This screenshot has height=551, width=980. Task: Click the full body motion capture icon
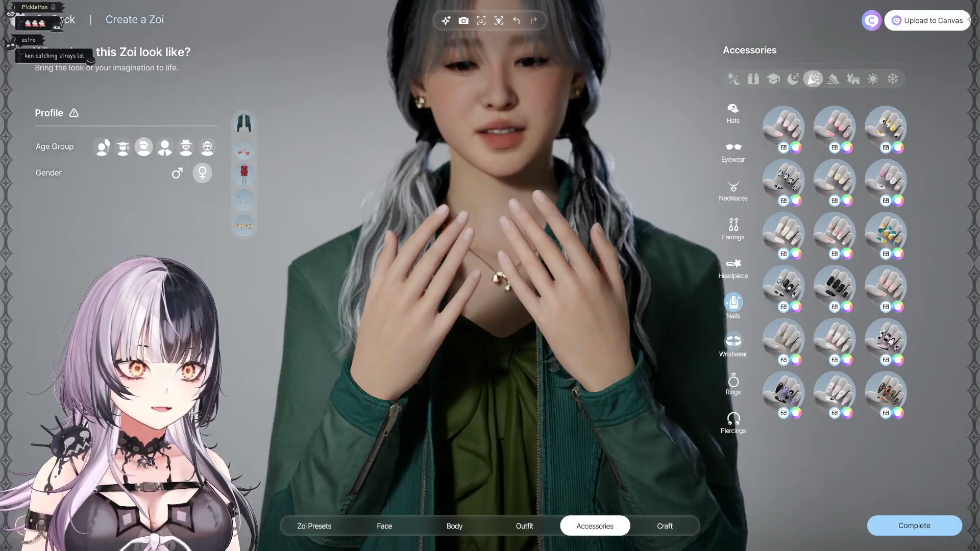(x=499, y=20)
